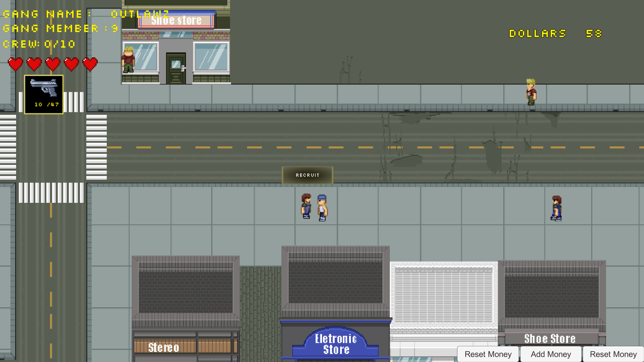The height and width of the screenshot is (362, 644).
Task: Click the rightmost red heart life icon
Action: [x=90, y=64]
